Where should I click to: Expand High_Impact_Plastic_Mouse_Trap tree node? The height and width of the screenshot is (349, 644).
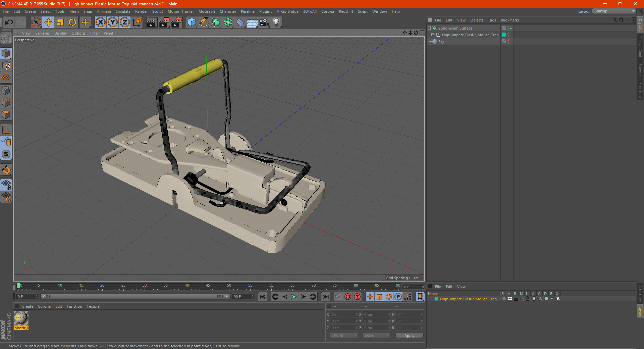click(433, 35)
